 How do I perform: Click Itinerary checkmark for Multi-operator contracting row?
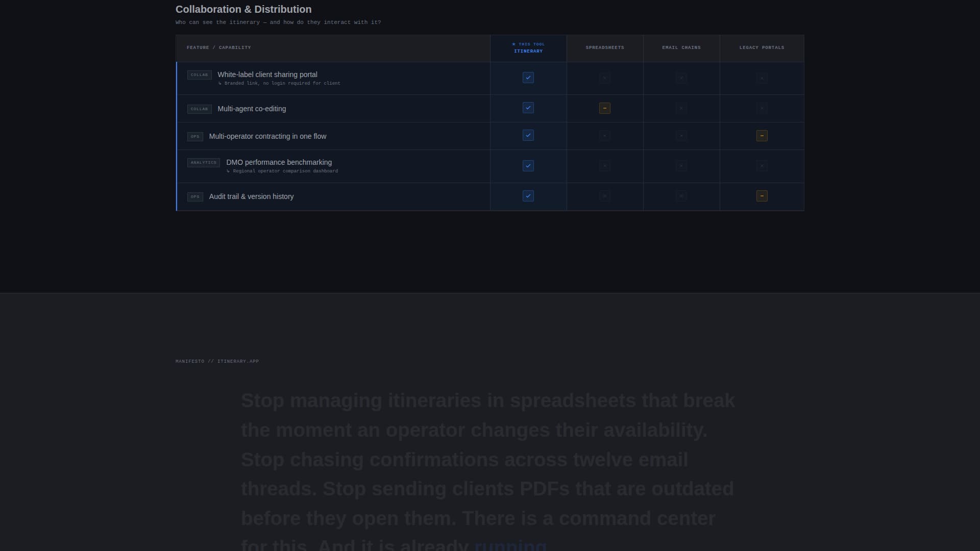click(x=528, y=135)
